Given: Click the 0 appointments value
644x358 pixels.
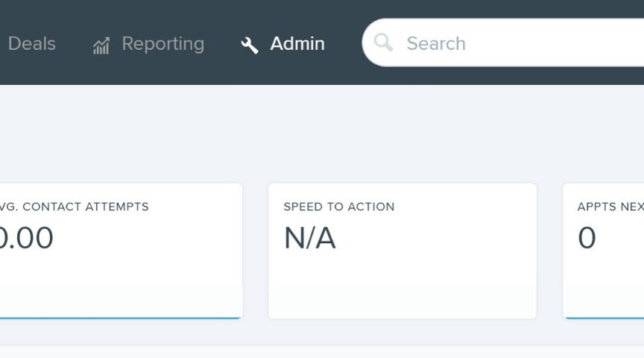Looking at the screenshot, I should pos(587,238).
